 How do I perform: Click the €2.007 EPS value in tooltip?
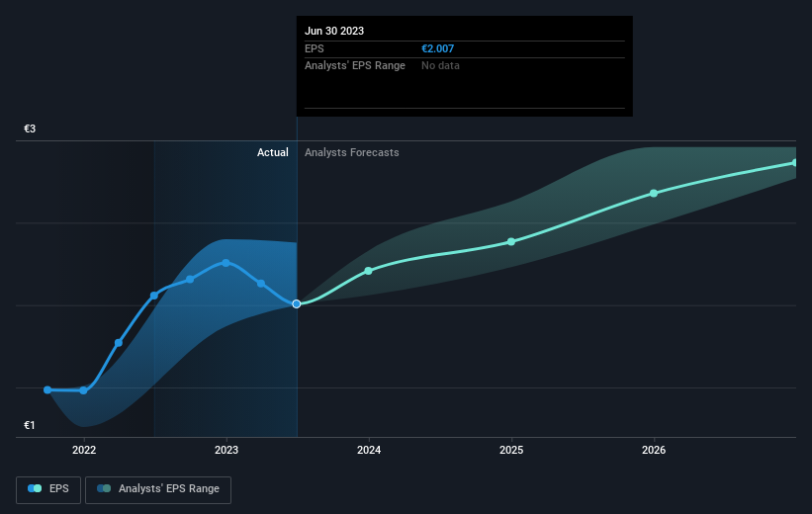click(x=437, y=48)
